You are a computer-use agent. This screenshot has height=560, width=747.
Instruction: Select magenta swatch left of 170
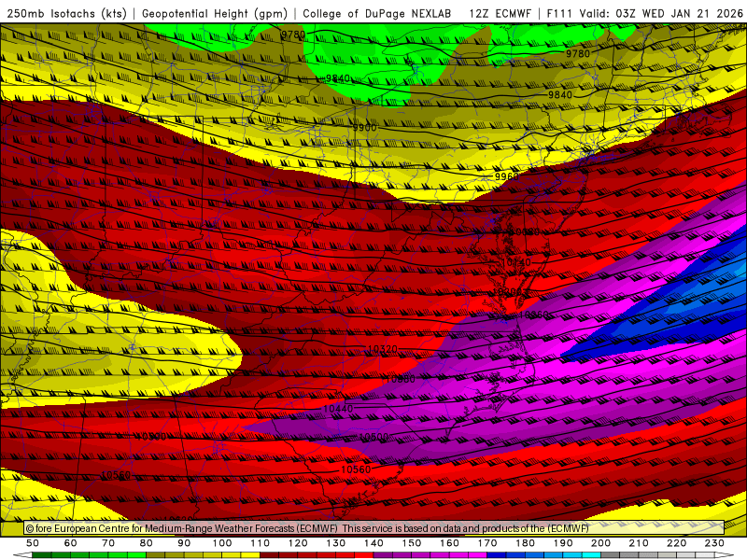click(477, 555)
